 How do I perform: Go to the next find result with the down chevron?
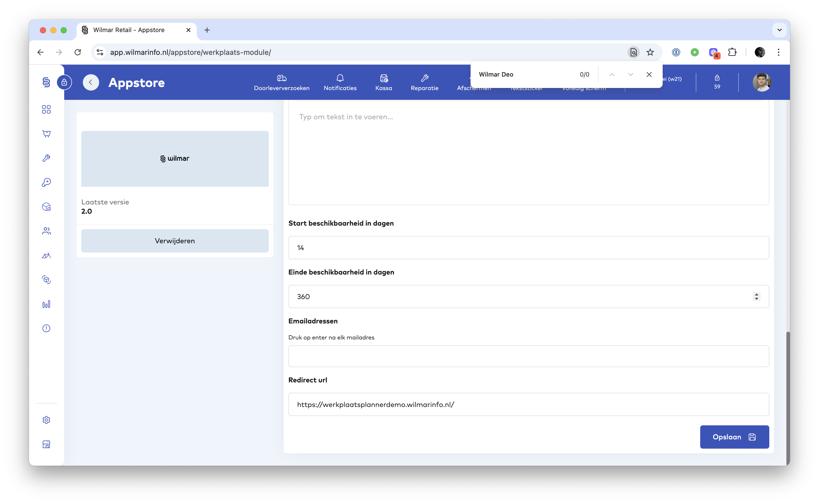point(630,74)
